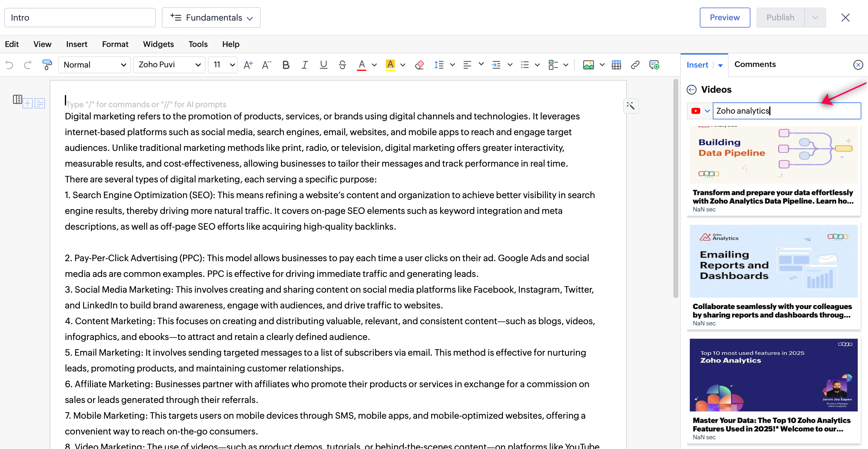The width and height of the screenshot is (868, 449).
Task: Open the AI magic wand tool
Action: [630, 106]
